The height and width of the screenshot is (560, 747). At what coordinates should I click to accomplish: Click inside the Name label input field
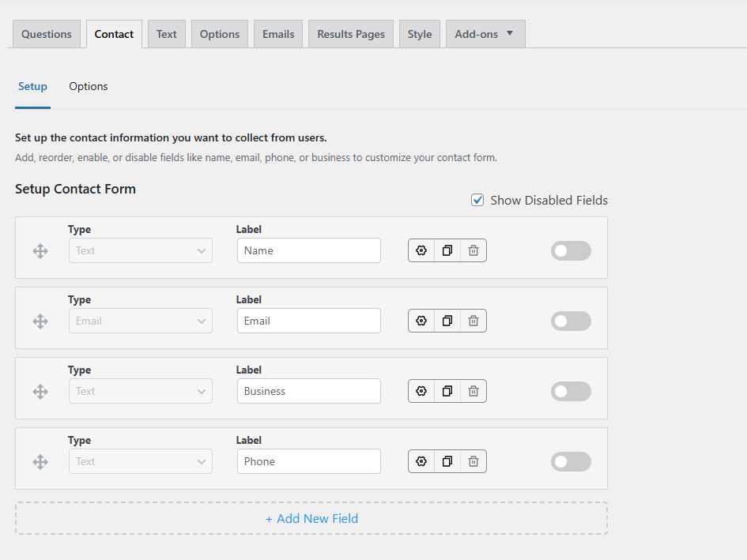tap(308, 250)
